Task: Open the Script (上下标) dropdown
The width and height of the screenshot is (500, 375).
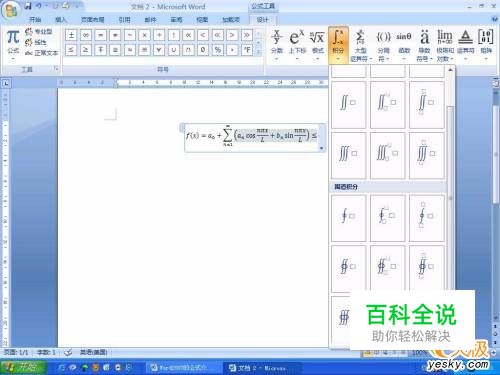Action: [x=297, y=45]
